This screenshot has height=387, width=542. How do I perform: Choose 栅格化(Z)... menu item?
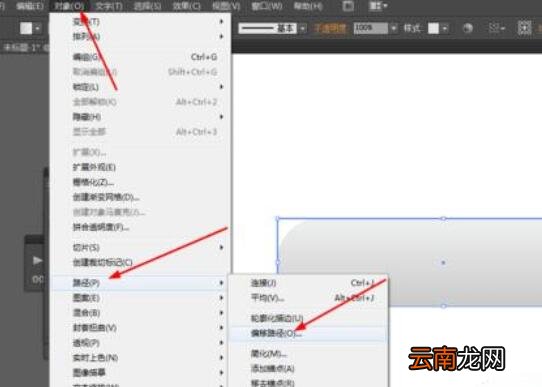pyautogui.click(x=140, y=182)
